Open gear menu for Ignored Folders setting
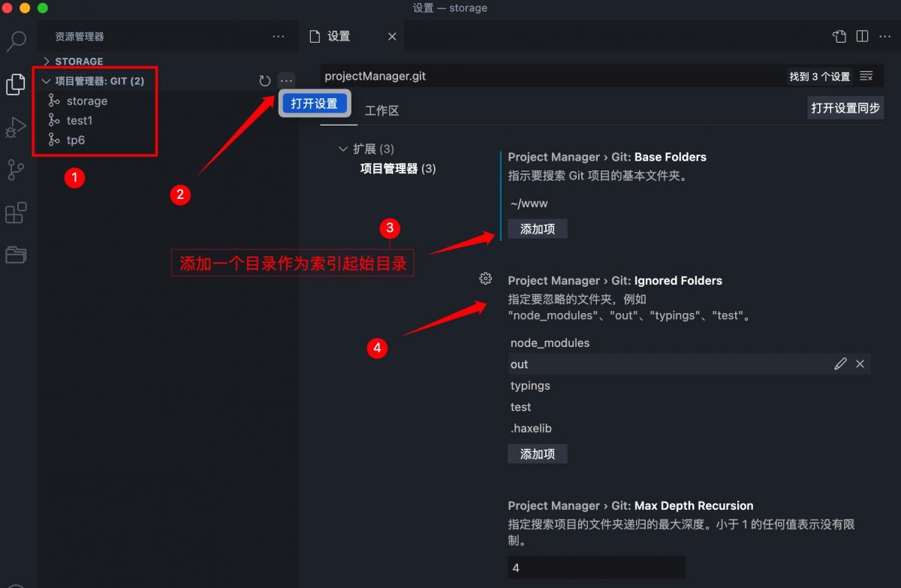The height and width of the screenshot is (588, 901). pyautogui.click(x=485, y=279)
